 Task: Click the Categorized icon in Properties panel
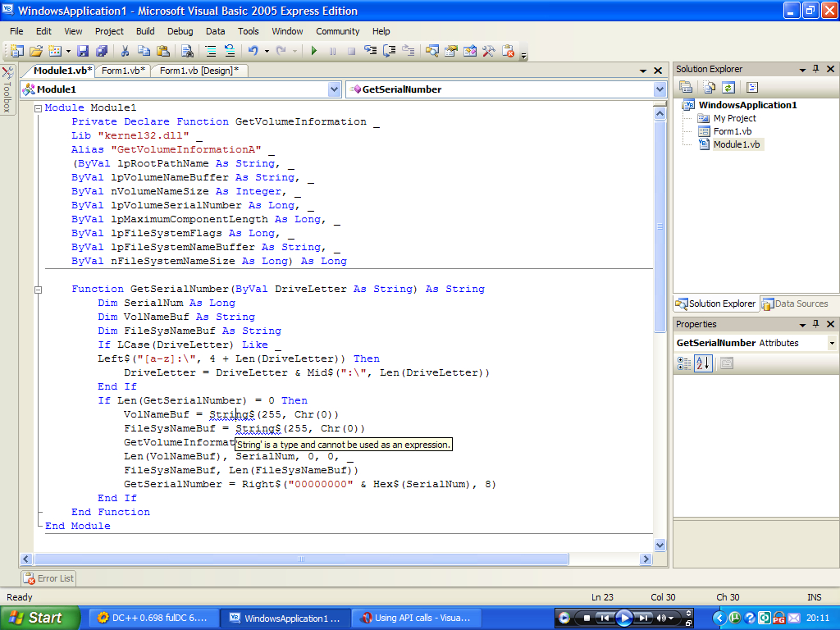pyautogui.click(x=684, y=363)
